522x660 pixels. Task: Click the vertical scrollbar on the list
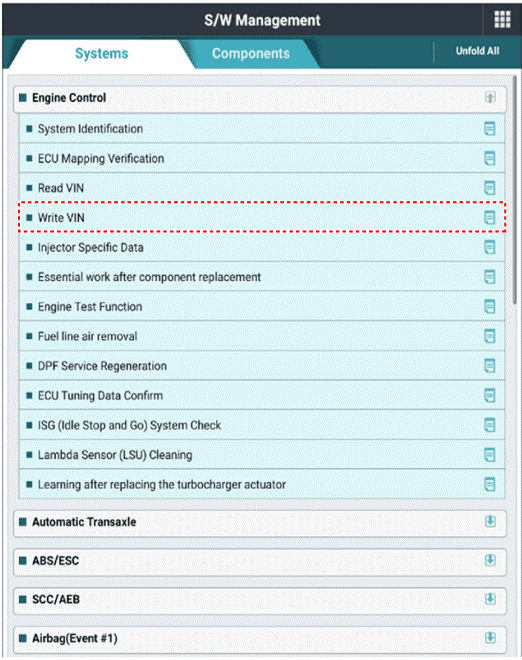pos(514,189)
